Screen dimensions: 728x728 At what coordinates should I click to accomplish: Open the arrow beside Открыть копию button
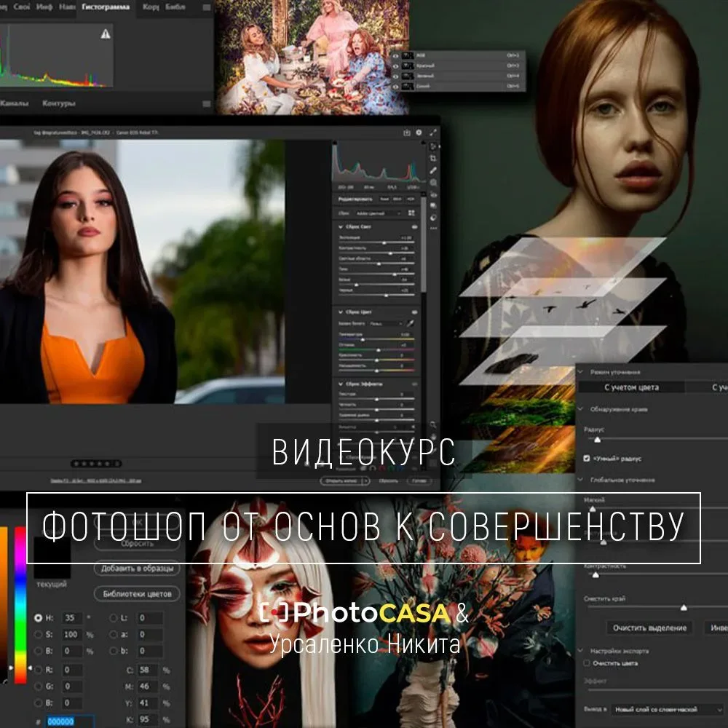coord(366,481)
